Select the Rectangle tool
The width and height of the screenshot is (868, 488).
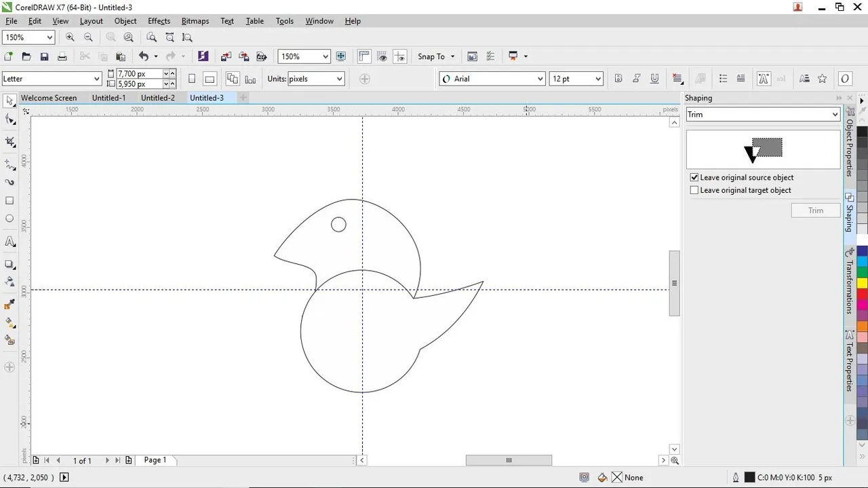pyautogui.click(x=9, y=201)
